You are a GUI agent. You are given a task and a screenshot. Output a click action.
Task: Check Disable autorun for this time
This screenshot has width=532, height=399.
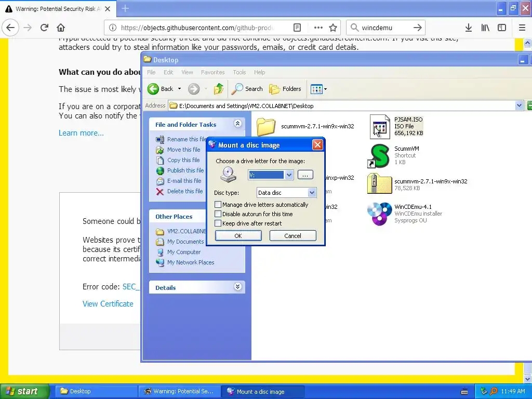click(218, 214)
